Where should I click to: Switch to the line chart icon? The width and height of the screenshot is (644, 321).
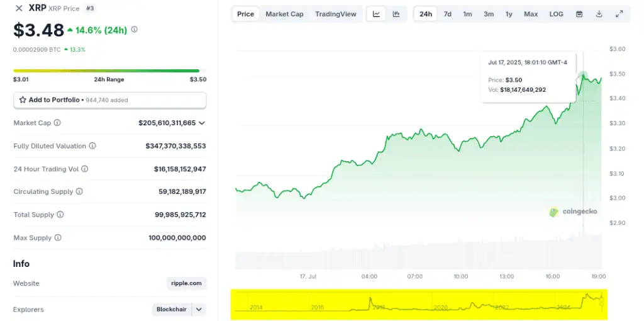coord(376,14)
